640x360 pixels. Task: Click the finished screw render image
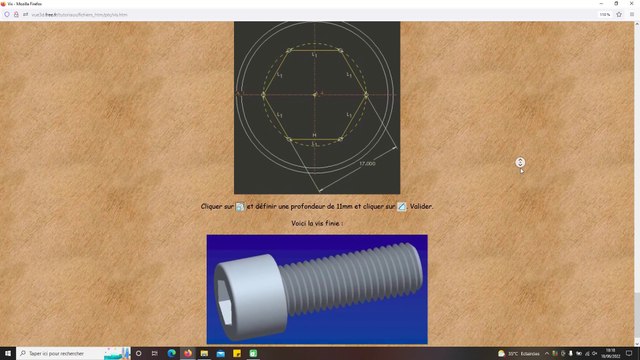[x=317, y=289]
